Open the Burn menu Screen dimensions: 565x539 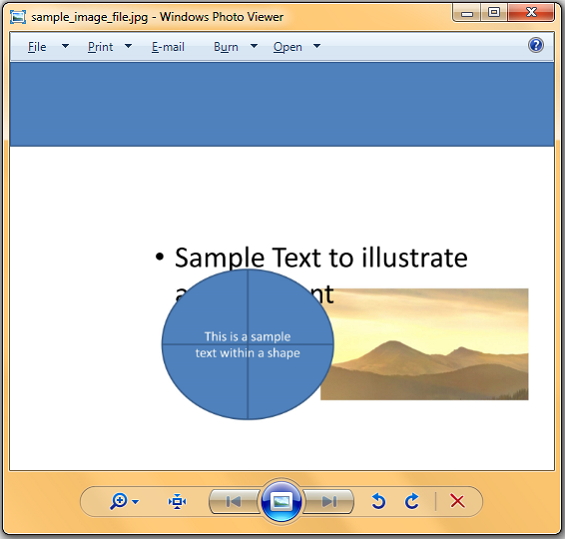[226, 47]
